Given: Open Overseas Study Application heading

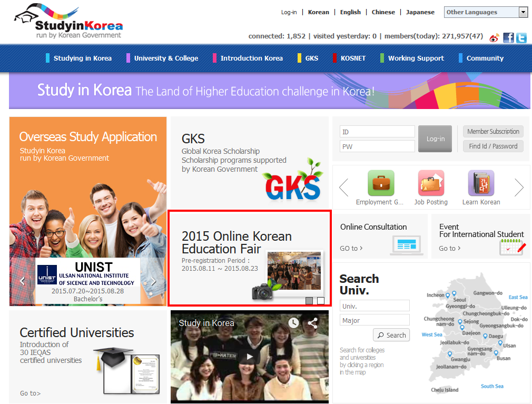Looking at the screenshot, I should [88, 137].
